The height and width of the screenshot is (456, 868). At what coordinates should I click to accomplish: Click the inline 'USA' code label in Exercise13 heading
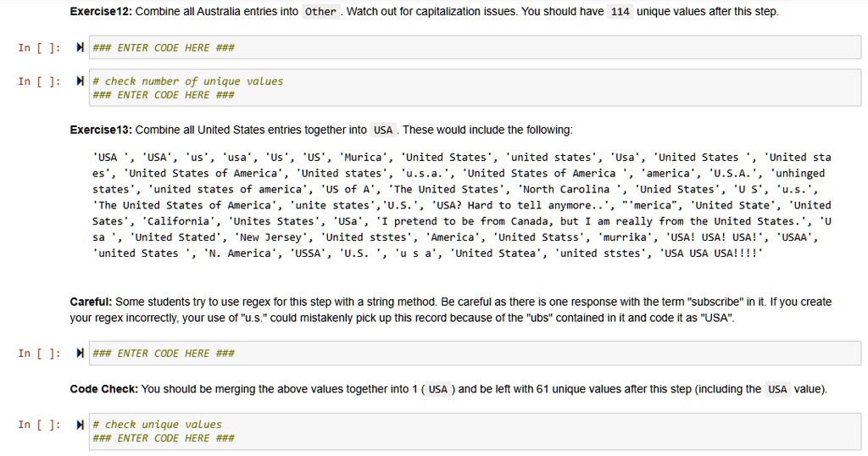(x=383, y=130)
